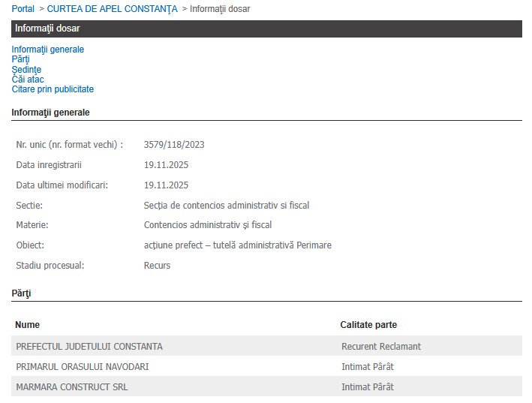Screen dimensions: 532x403
Task: Click the Data inregistrarii date value
Action: coord(166,165)
